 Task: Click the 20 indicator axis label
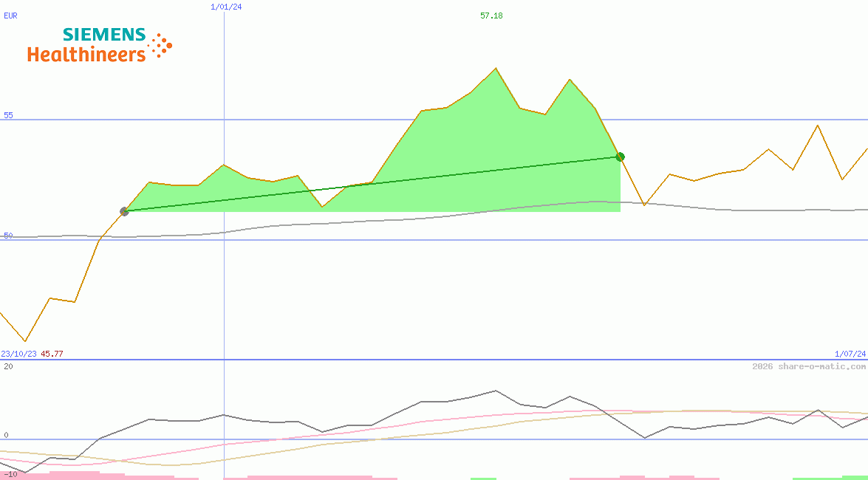click(8, 366)
